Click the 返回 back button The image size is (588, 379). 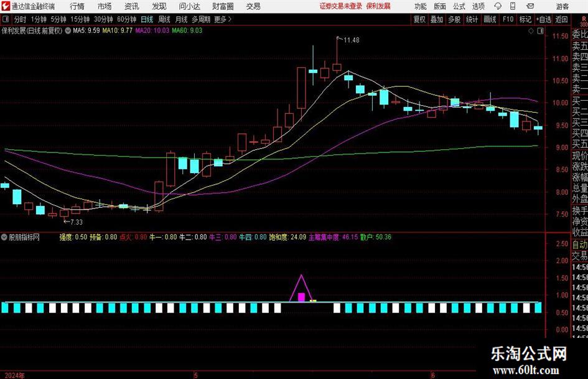[x=561, y=19]
